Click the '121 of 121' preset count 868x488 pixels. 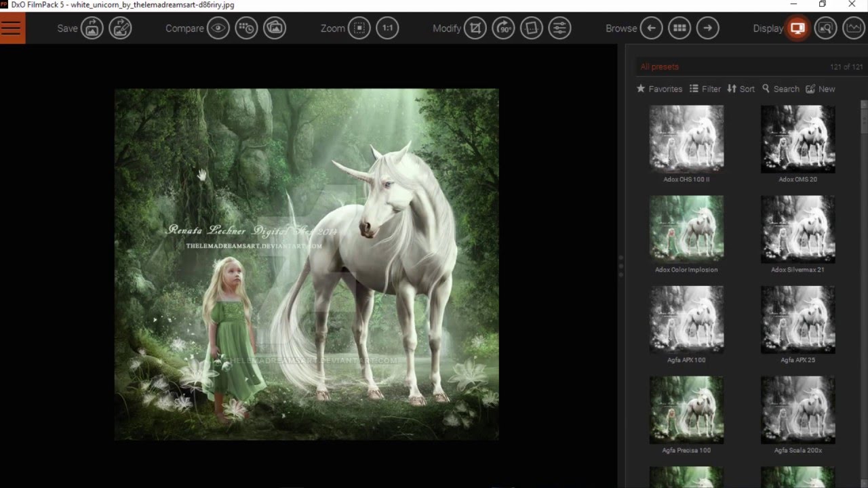tap(846, 66)
